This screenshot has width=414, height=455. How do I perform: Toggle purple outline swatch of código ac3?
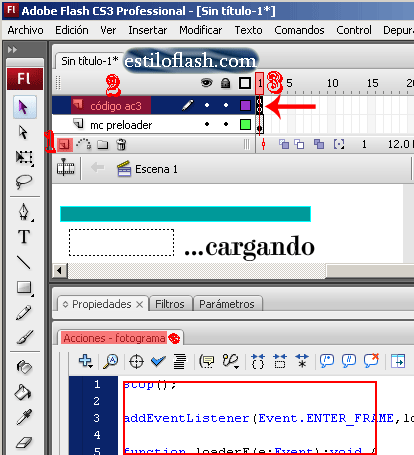click(x=245, y=105)
